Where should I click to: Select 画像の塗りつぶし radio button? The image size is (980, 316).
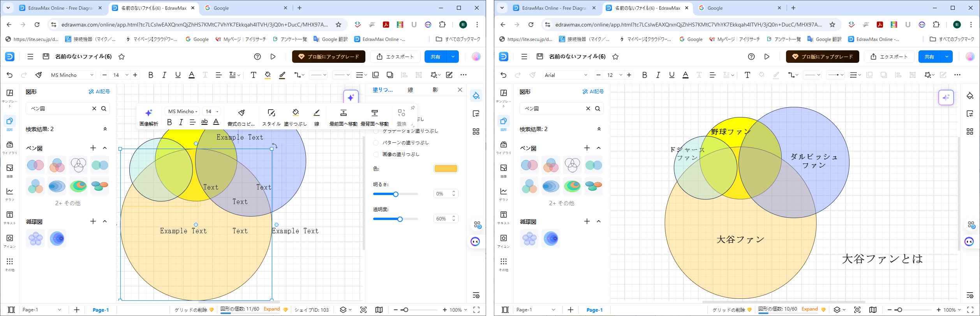[376, 154]
